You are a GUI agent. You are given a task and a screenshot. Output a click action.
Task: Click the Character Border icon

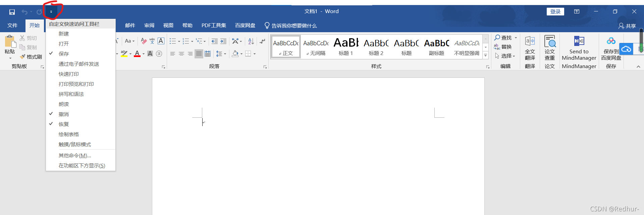[x=161, y=41]
